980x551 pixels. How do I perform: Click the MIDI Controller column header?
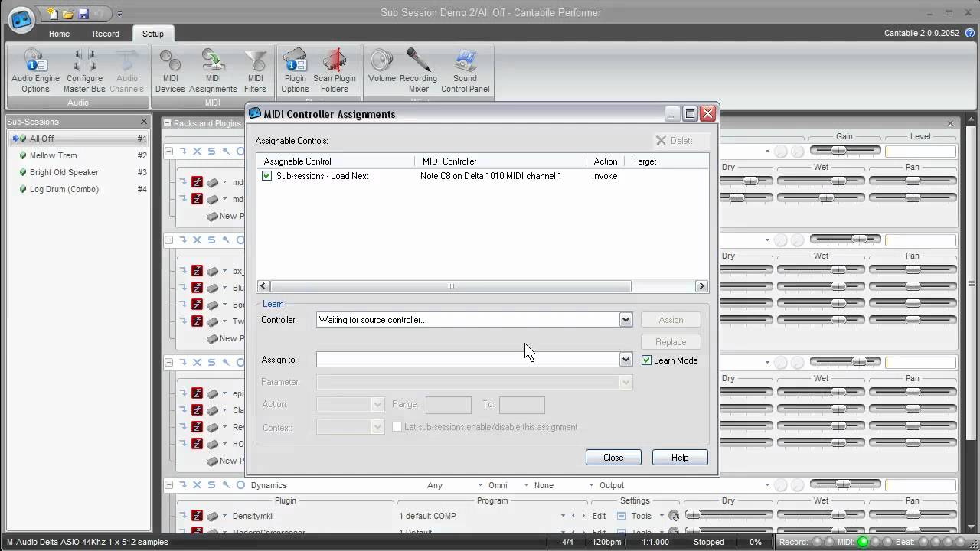pos(501,161)
